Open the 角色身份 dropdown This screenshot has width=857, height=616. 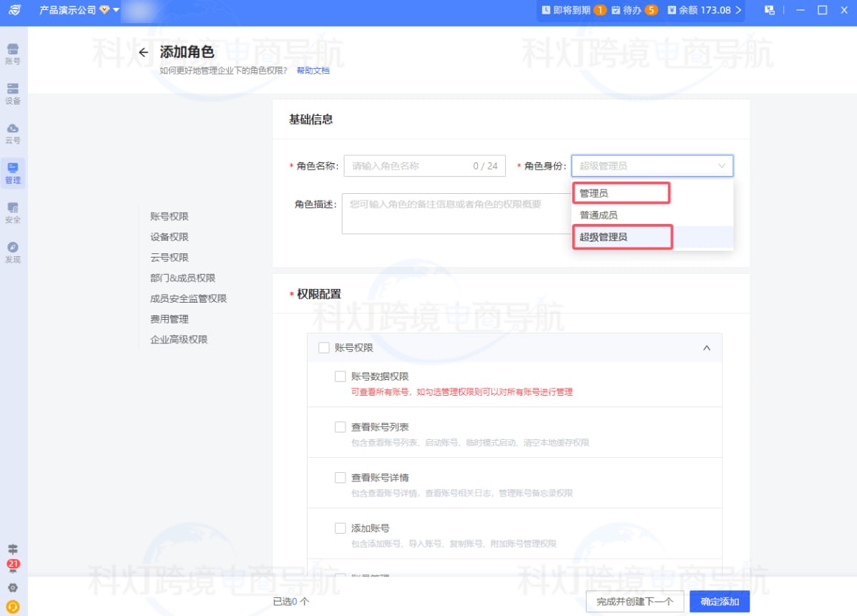(x=652, y=165)
